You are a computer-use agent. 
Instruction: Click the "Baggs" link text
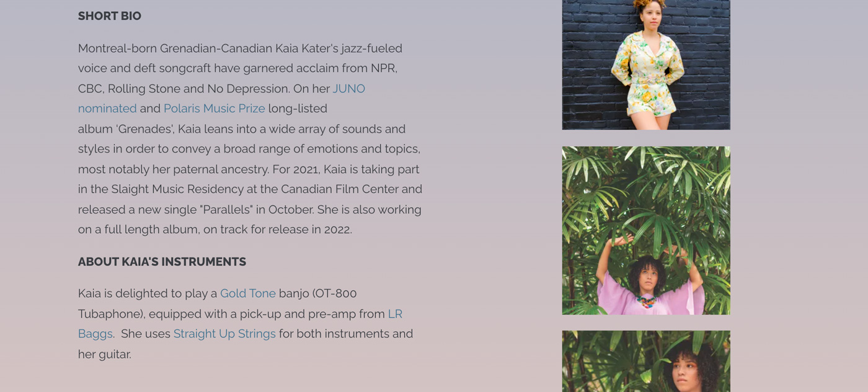[95, 334]
